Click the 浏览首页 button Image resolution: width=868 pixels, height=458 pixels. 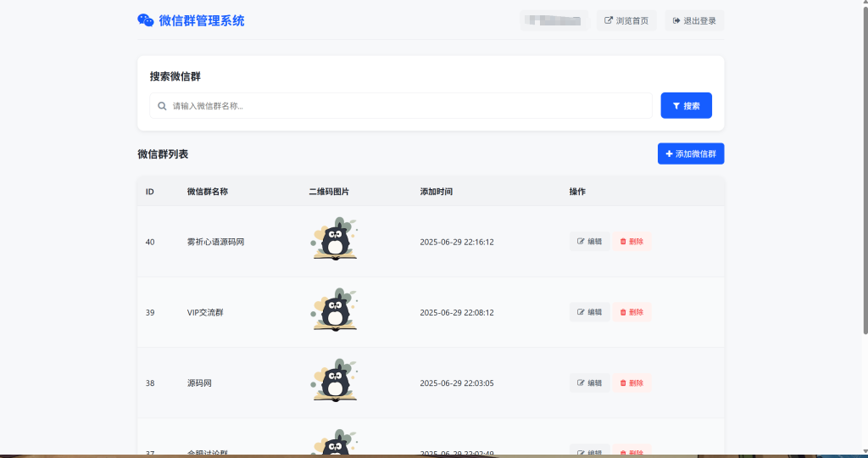pos(626,20)
